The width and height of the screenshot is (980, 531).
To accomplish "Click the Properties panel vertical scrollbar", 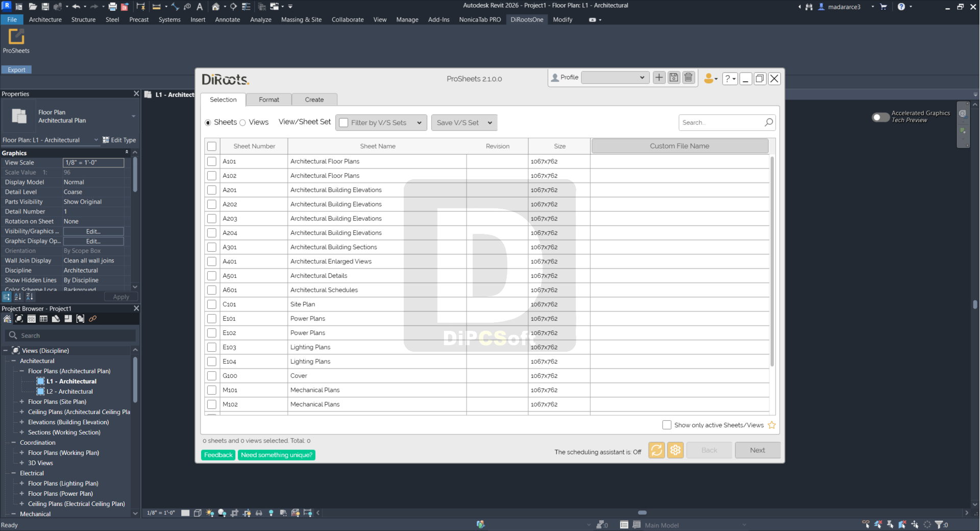I will click(135, 175).
